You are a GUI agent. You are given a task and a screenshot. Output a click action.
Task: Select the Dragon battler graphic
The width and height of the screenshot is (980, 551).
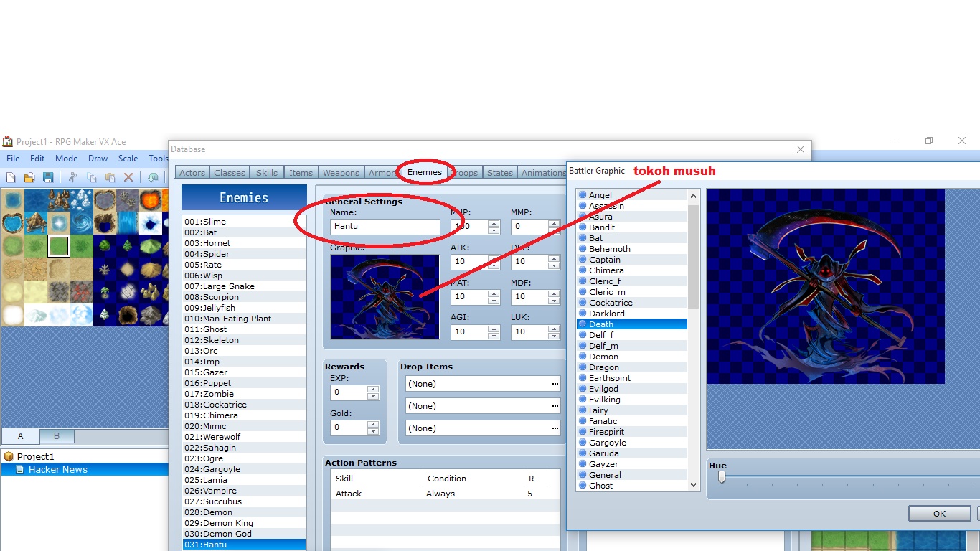tap(632, 367)
